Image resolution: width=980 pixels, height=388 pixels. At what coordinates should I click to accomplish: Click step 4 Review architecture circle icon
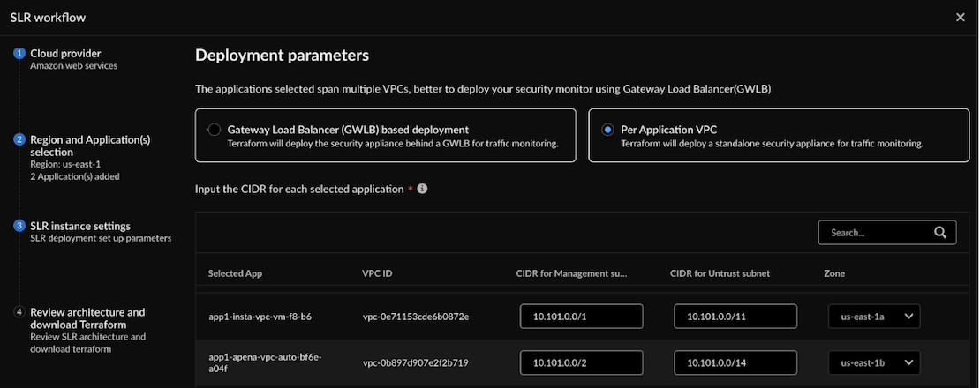pos(19,312)
